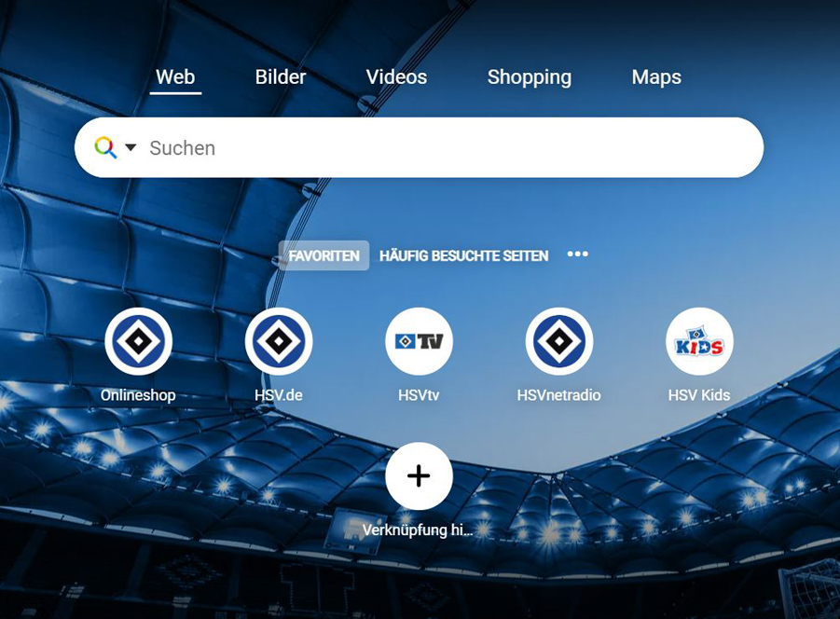Expand the search engine dropdown arrow
Screen dimensions: 840x619
131,146
